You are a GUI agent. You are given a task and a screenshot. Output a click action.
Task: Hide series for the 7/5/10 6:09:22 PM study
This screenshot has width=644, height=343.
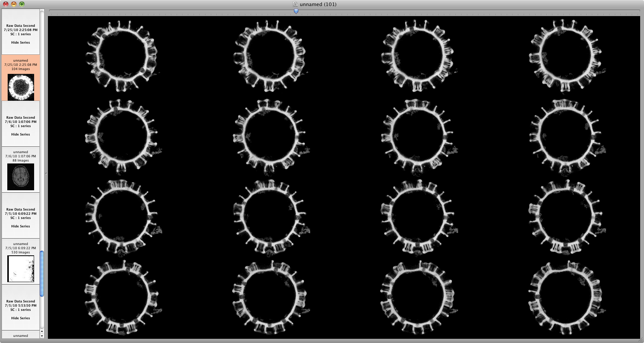click(x=20, y=226)
